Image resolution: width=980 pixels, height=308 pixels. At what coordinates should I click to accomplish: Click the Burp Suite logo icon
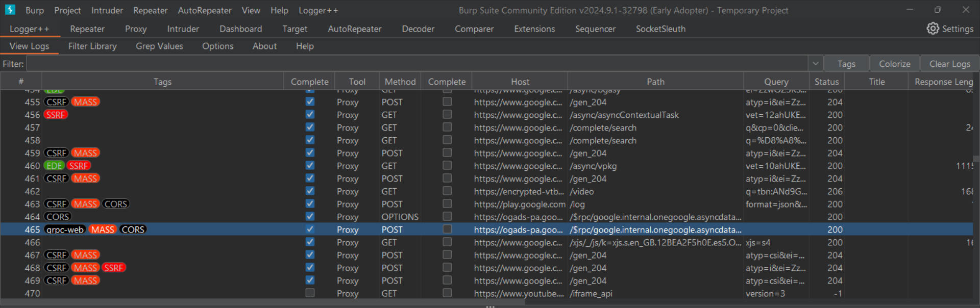10,10
